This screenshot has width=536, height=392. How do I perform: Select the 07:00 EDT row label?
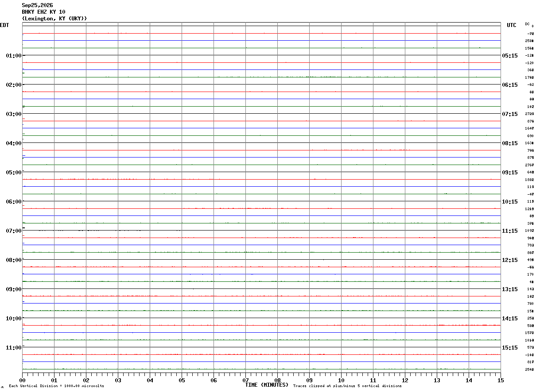point(14,231)
